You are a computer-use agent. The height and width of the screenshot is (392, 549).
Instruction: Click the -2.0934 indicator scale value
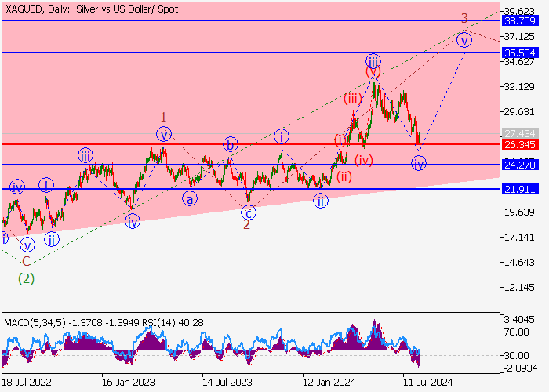519,368
